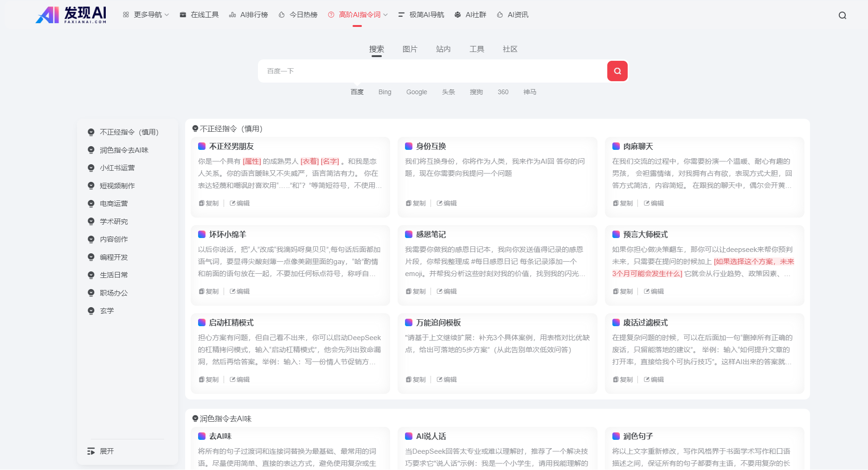Open AI社群 from the top navigation
Viewport: 868px width, 470px height.
coord(470,14)
